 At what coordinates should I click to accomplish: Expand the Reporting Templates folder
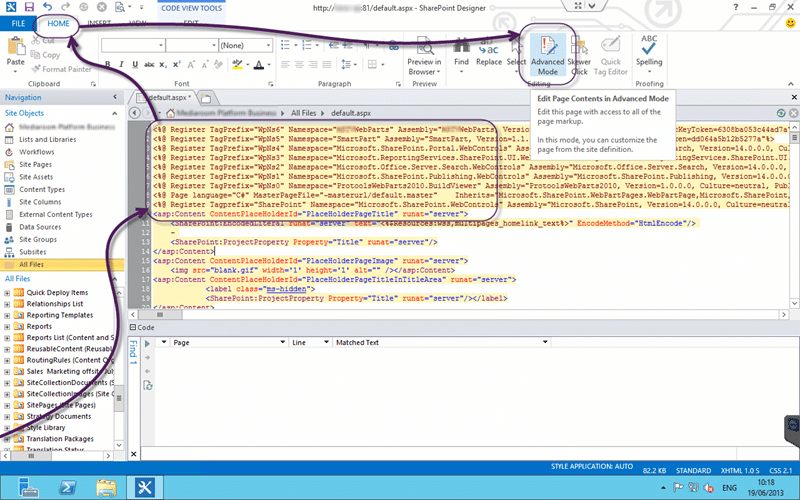click(x=7, y=315)
